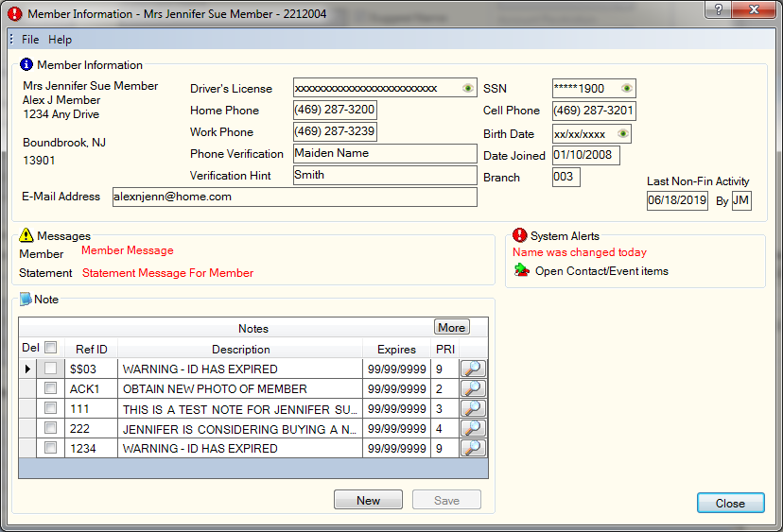Toggle the Del select-all checkbox in header
This screenshot has width=783, height=532.
50,347
